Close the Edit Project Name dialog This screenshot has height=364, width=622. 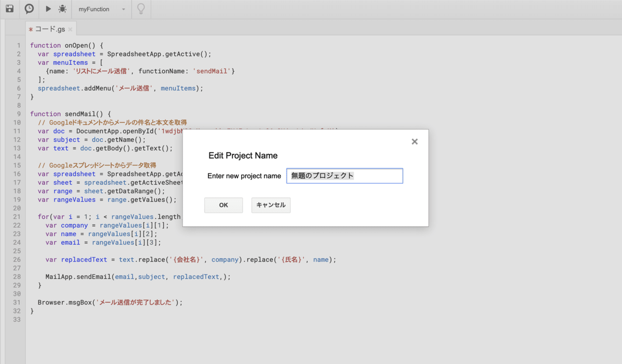(x=415, y=141)
